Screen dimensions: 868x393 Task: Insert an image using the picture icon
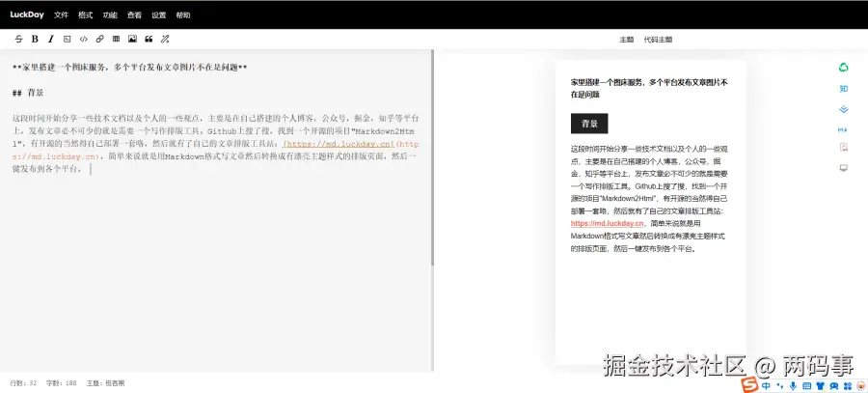click(x=132, y=39)
